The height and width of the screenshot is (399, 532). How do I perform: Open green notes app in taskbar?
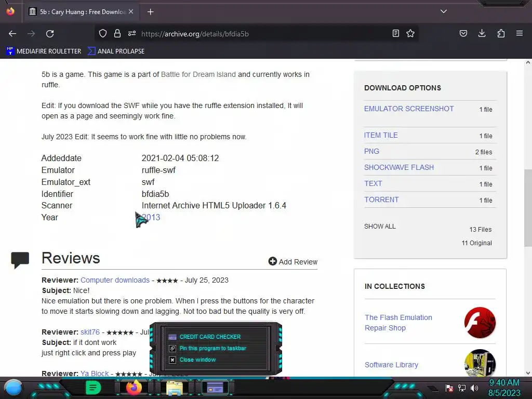coord(94,388)
